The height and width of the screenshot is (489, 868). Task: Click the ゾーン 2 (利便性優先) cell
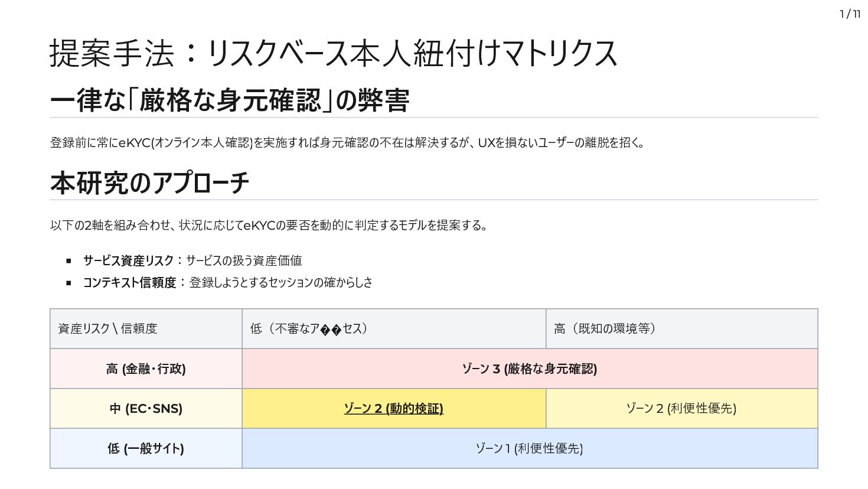[x=681, y=409]
